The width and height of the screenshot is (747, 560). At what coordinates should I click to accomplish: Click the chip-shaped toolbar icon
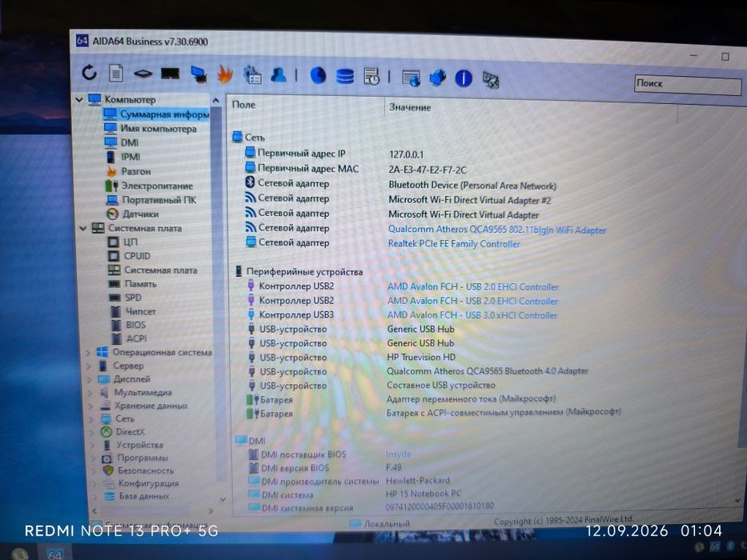[x=143, y=74]
